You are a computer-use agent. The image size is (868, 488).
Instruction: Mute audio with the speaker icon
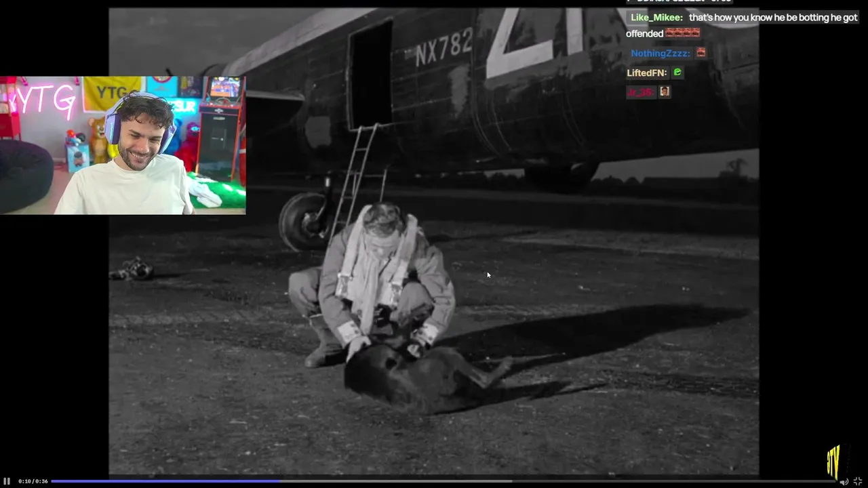(844, 481)
